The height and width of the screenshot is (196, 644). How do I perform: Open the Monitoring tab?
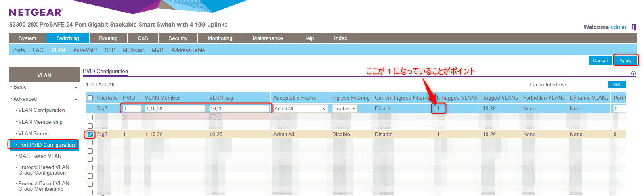coord(220,38)
